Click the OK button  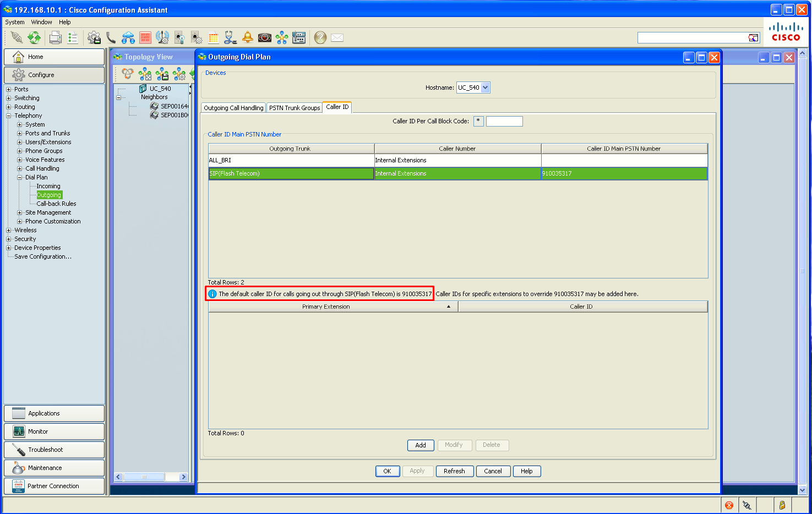pyautogui.click(x=387, y=471)
